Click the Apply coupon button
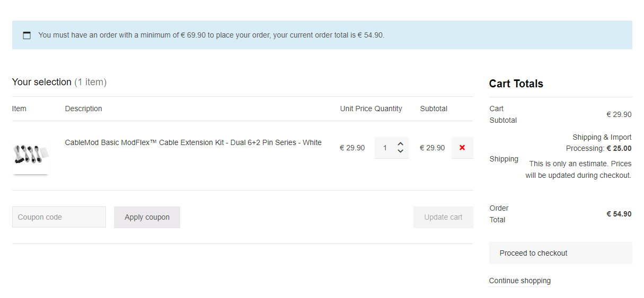Screen dimensions: 644x298 [147, 217]
